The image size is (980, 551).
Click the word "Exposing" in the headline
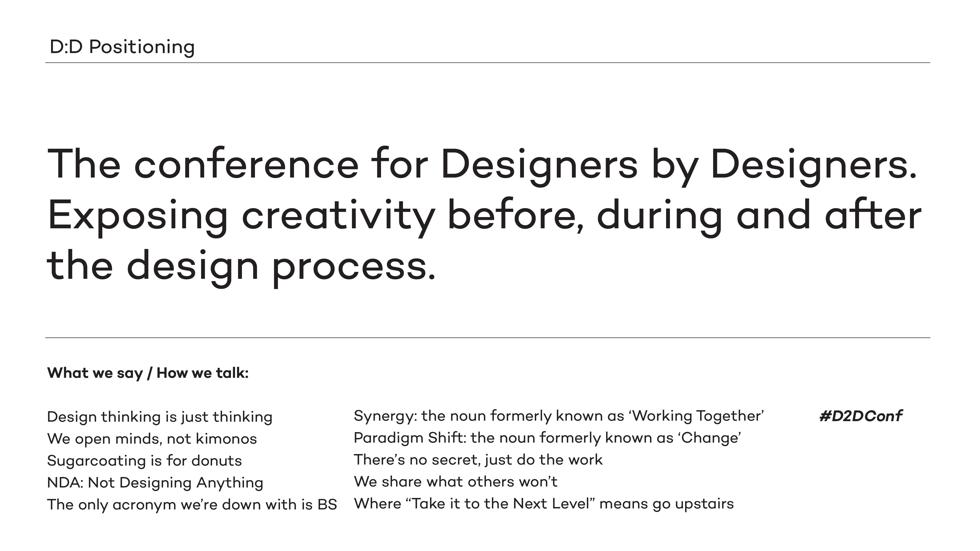click(x=138, y=216)
